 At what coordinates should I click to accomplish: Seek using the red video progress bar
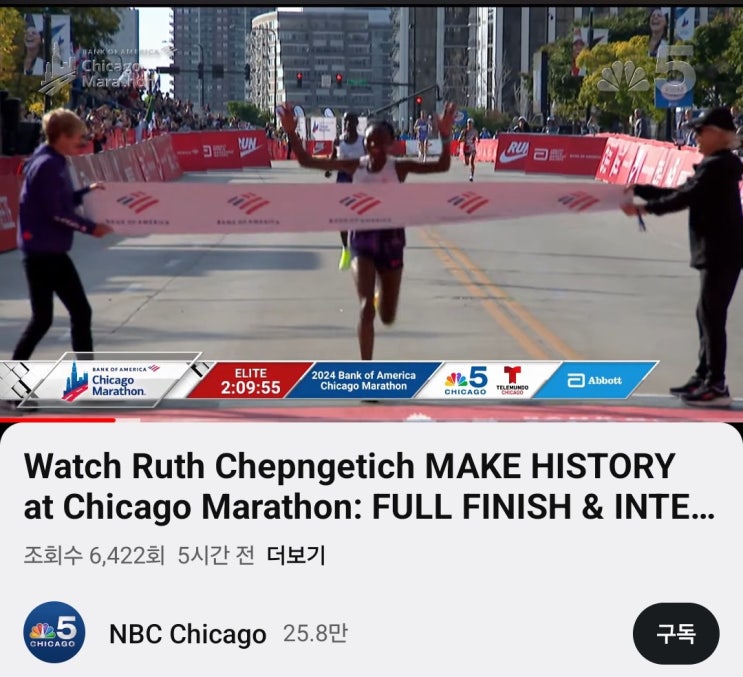pyautogui.click(x=372, y=420)
